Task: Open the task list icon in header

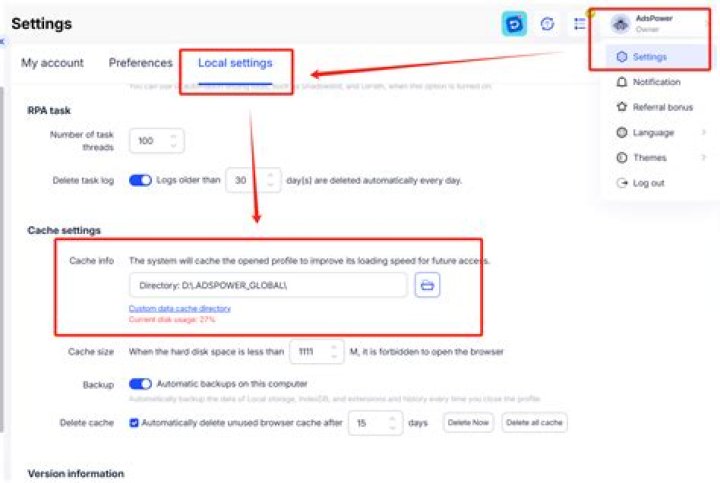Action: click(580, 23)
